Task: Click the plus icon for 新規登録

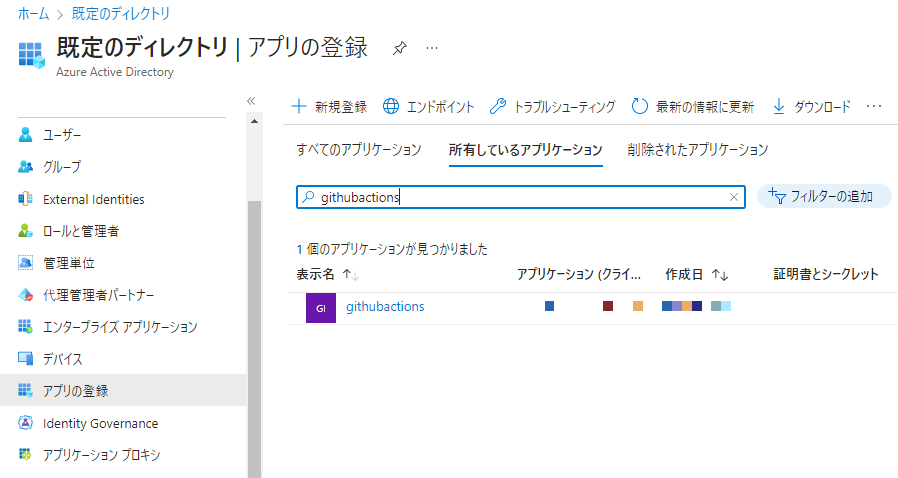Action: coord(299,106)
